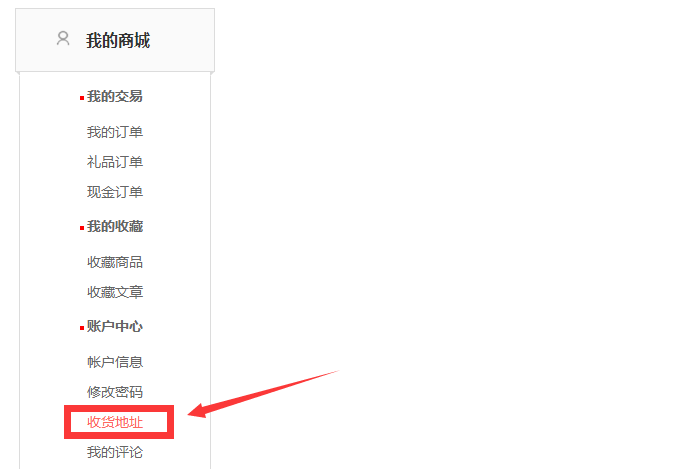View 收藏文章 under 我的收藏
The height and width of the screenshot is (469, 678).
[115, 292]
